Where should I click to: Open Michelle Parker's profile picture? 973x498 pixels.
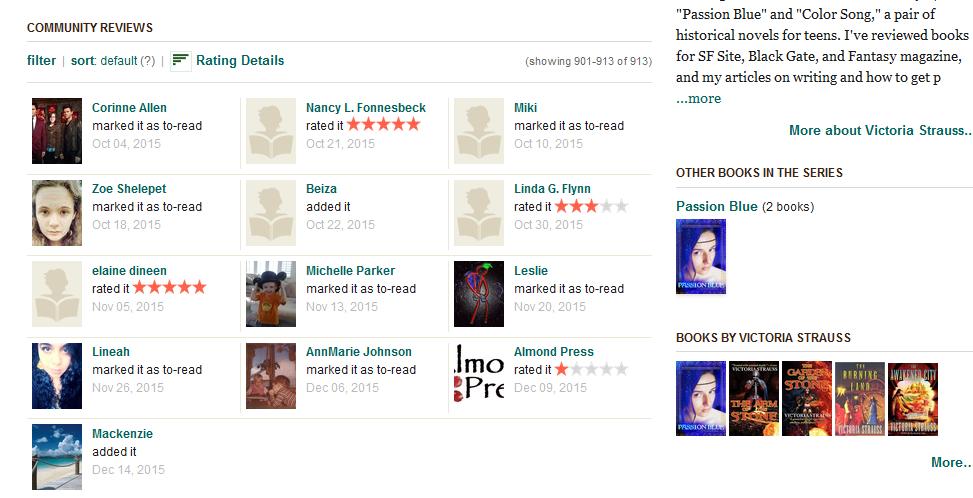(x=271, y=294)
